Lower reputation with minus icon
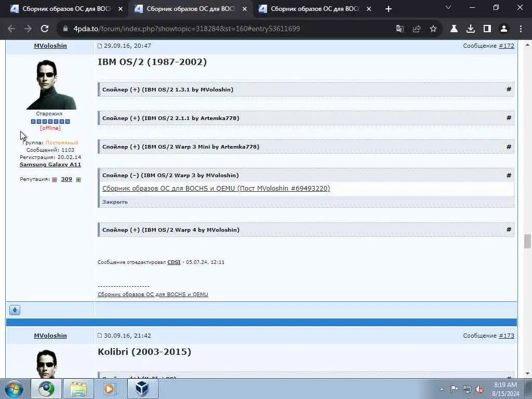The height and width of the screenshot is (399, 532). pyautogui.click(x=55, y=179)
